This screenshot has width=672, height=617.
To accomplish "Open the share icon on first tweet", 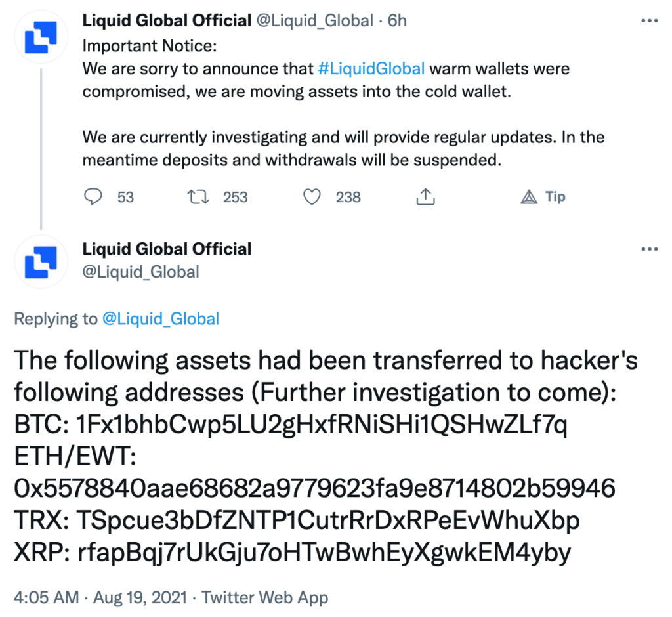I will tap(425, 196).
